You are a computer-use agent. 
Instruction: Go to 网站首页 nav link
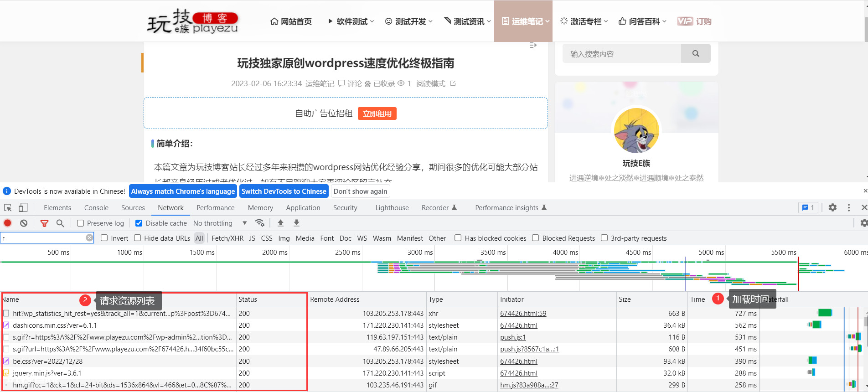tap(291, 21)
